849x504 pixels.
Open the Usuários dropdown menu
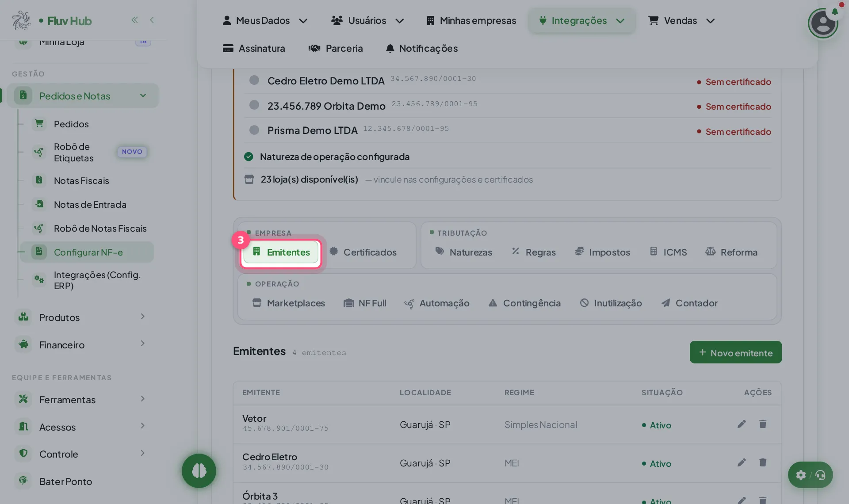tap(367, 20)
